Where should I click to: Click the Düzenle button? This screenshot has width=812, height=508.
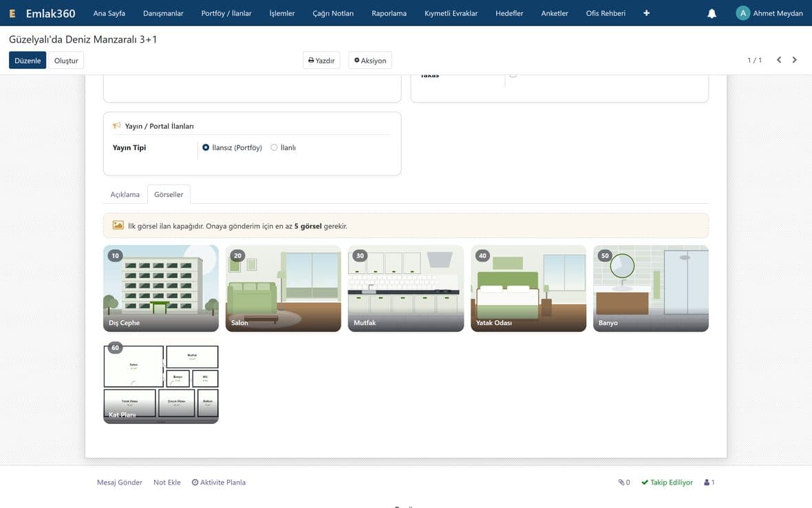[x=28, y=60]
